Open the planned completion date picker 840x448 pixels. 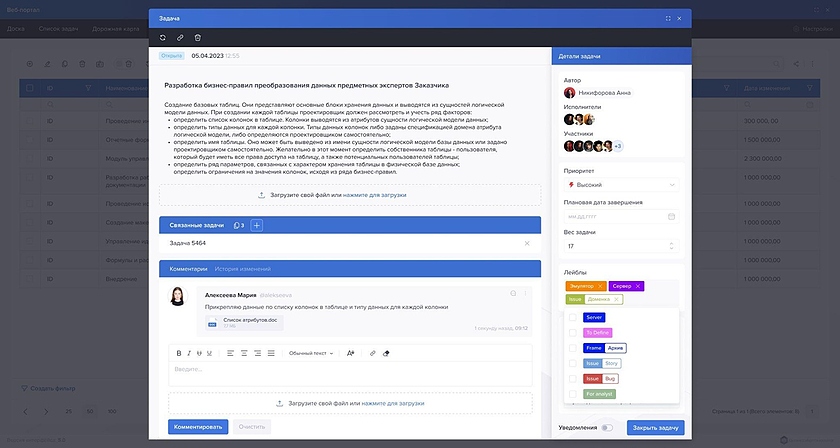click(621, 215)
